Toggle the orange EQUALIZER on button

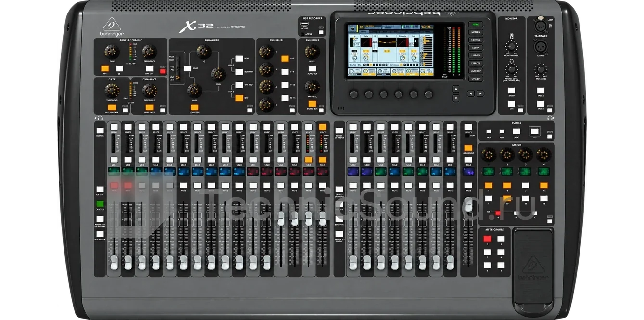tap(194, 107)
